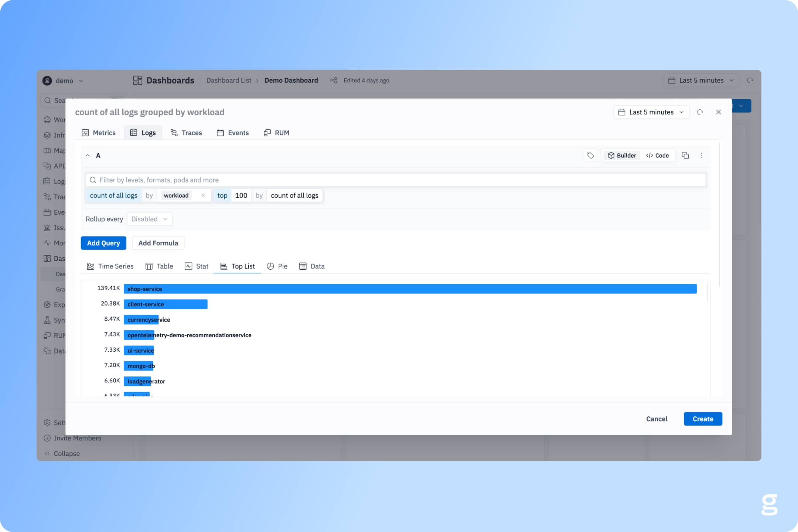Image resolution: width=798 pixels, height=532 pixels.
Task: Click the share icon beside Demo Dashboard
Action: pos(334,81)
